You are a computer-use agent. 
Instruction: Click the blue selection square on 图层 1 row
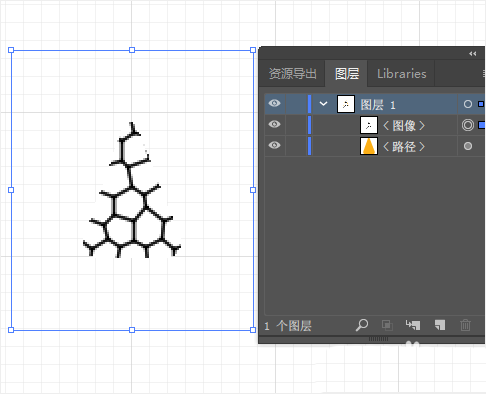(481, 104)
